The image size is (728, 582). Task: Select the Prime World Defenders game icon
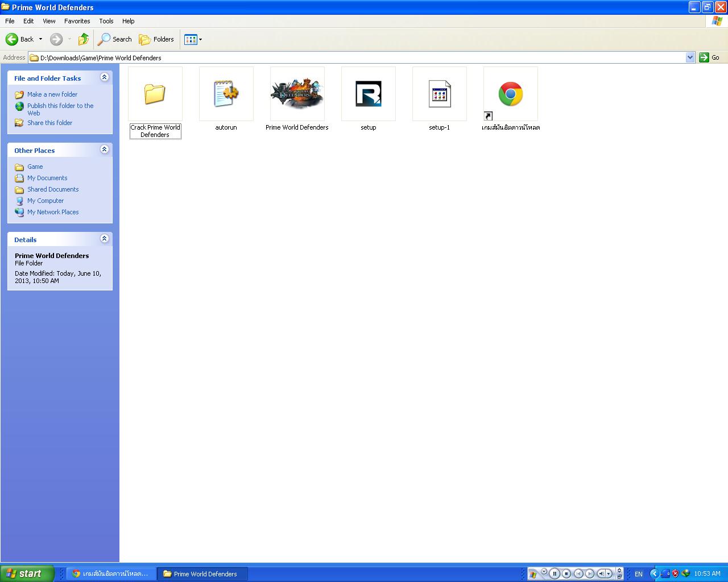pos(297,94)
